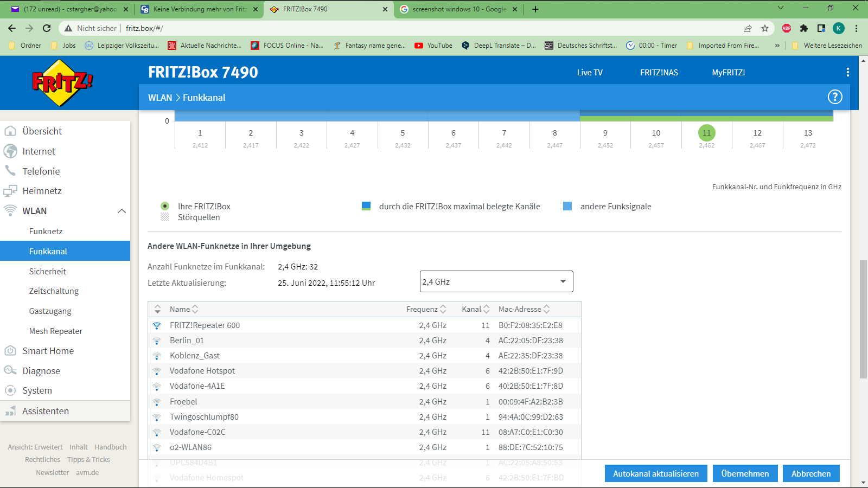Click the wifi icon next to FRITZ!Repeater 600
Screen dimensions: 868x488
(x=157, y=325)
